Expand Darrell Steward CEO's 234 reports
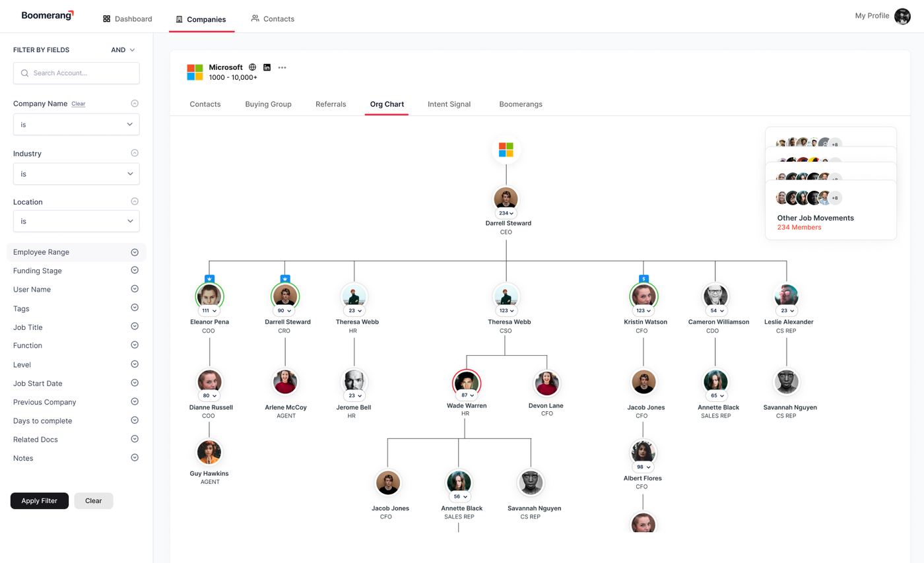 pyautogui.click(x=506, y=213)
